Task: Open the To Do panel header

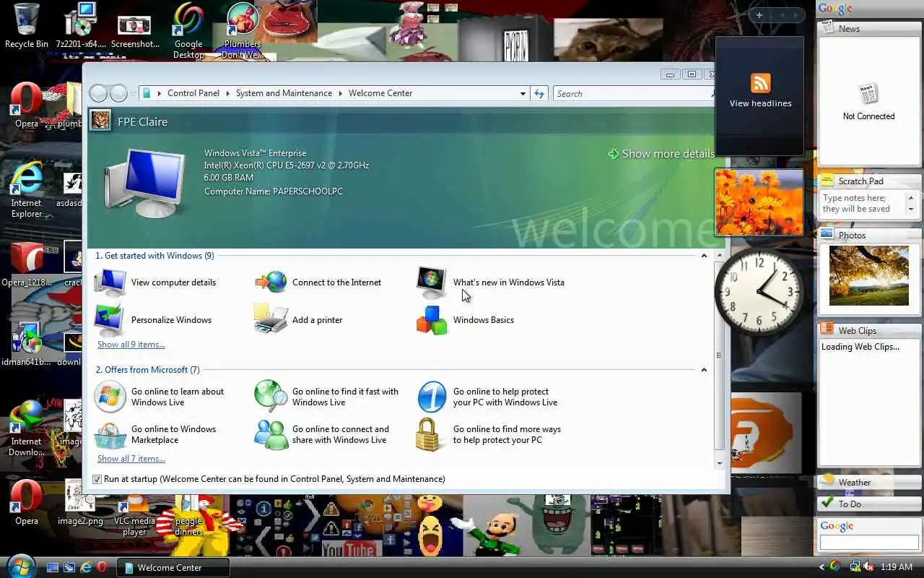Action: click(x=869, y=504)
